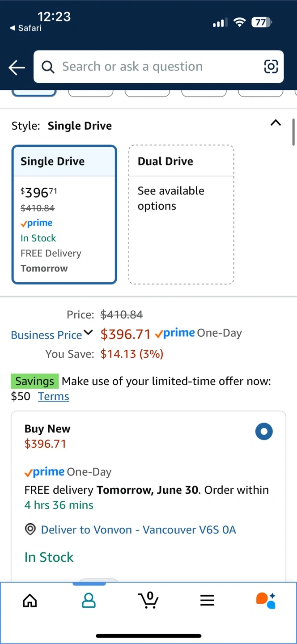Open the savings offer Terms link
The width and height of the screenshot is (297, 644).
click(54, 396)
